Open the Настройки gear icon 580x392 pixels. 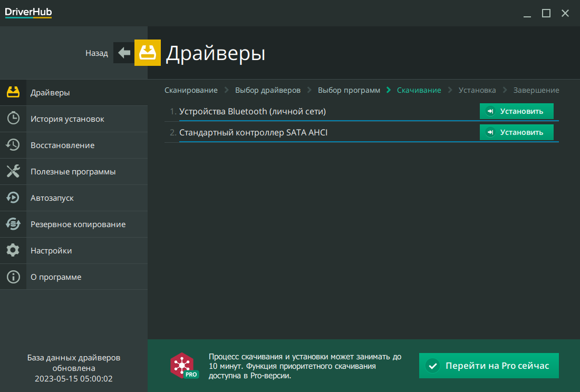point(13,250)
